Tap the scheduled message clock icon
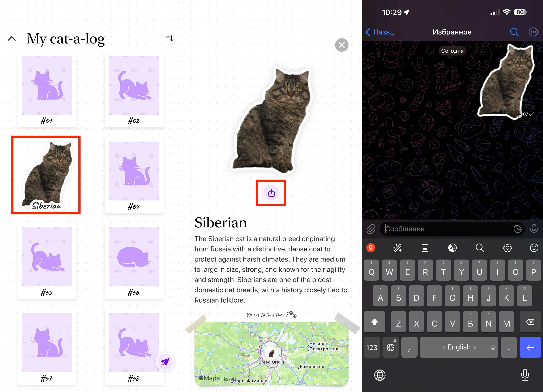Viewport: 543px width, 392px height. (x=517, y=229)
